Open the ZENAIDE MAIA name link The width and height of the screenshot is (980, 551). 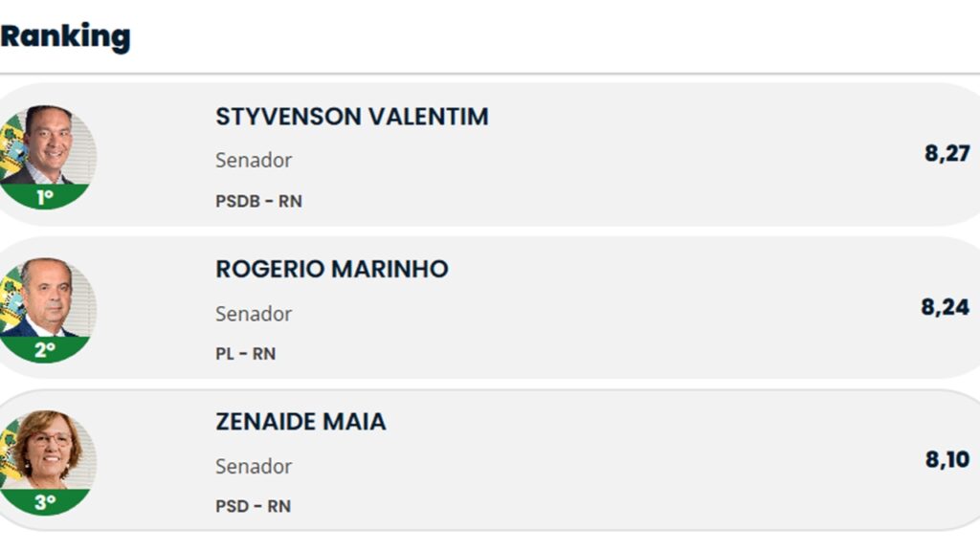point(301,422)
